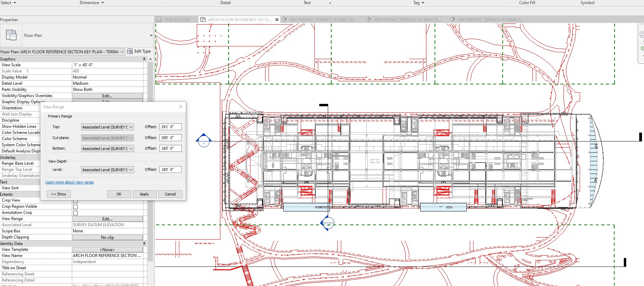Open the Select panel dropdown
644x286 pixels.
(14, 3)
